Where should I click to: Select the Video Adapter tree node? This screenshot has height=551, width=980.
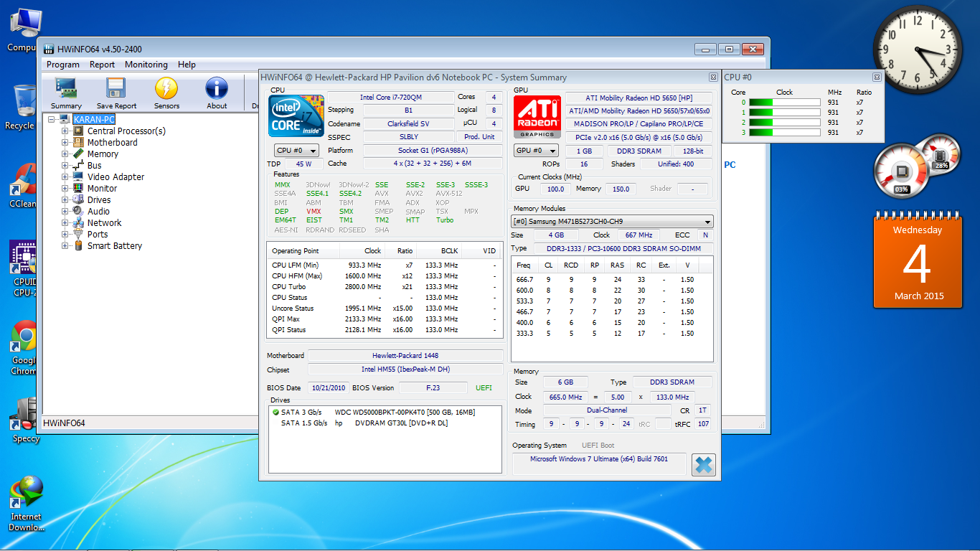pyautogui.click(x=116, y=177)
